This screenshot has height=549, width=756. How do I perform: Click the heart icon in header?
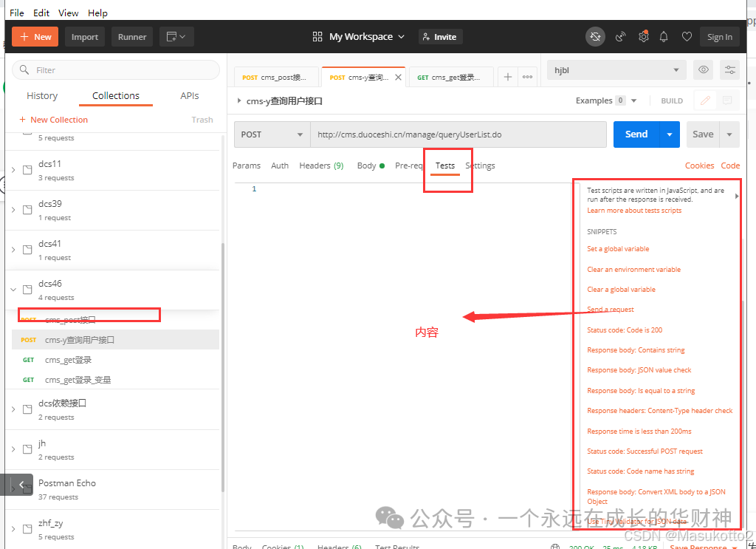687,37
